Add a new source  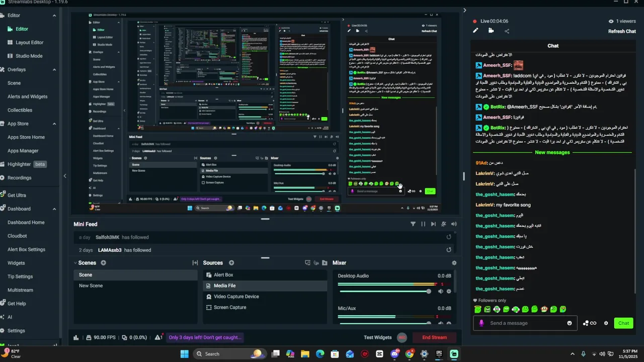[231, 263]
